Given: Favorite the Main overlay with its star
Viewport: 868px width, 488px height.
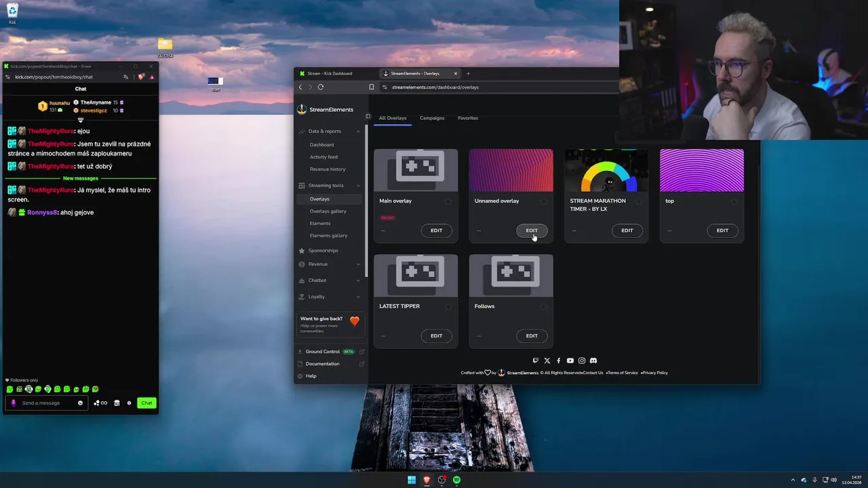Looking at the screenshot, I should coord(448,201).
